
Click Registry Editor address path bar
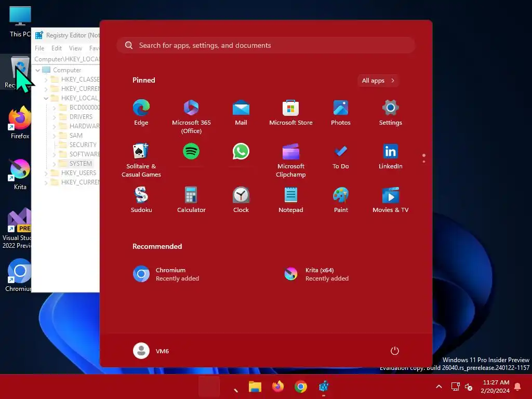(66, 59)
